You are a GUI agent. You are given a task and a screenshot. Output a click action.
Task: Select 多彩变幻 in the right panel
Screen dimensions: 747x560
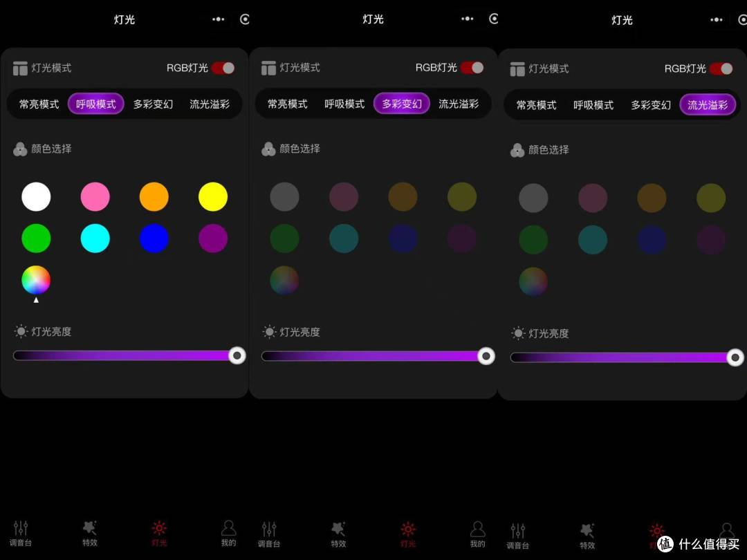point(651,105)
